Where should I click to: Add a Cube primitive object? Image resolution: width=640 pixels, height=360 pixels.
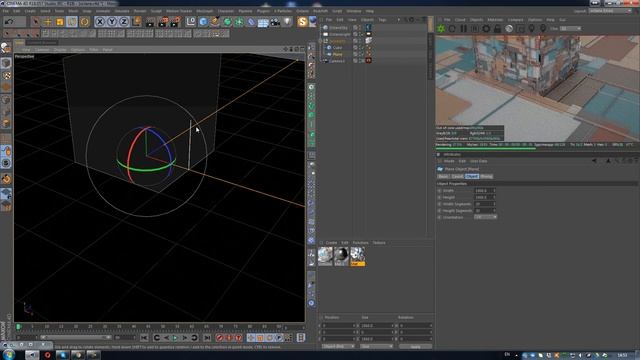coord(203,21)
